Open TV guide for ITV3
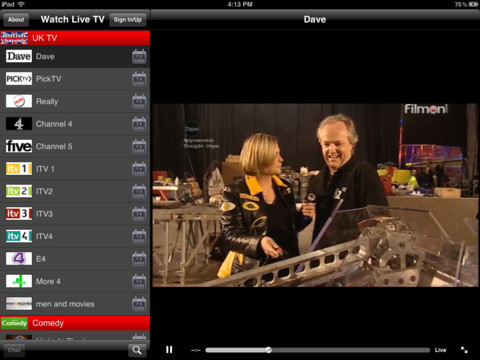Viewport: 480px width, 360px height. click(139, 214)
